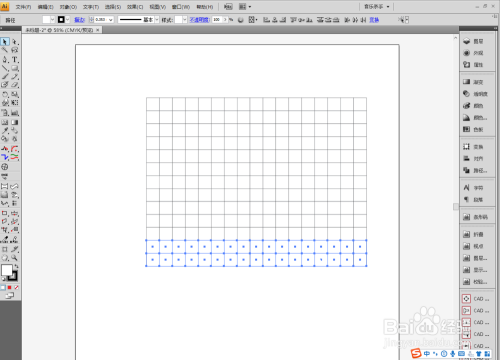This screenshot has height=360, width=500.
Task: Click 描边 stroke link
Action: coord(79,20)
